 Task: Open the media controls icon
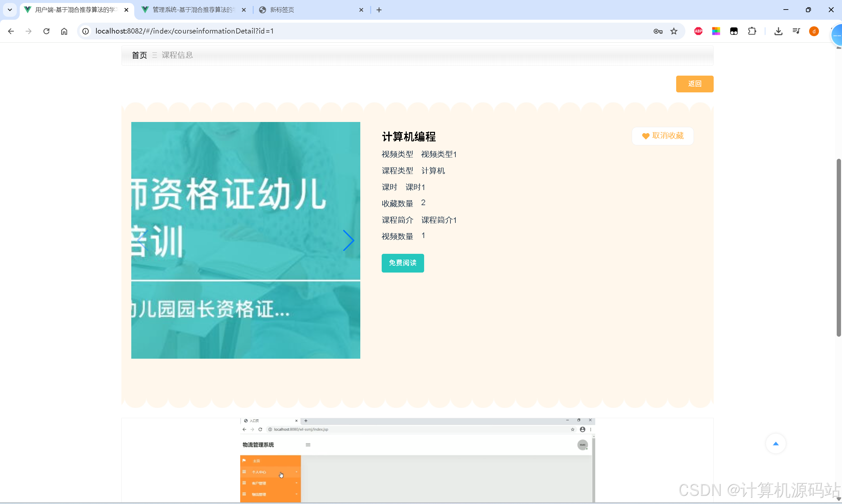pyautogui.click(x=797, y=31)
